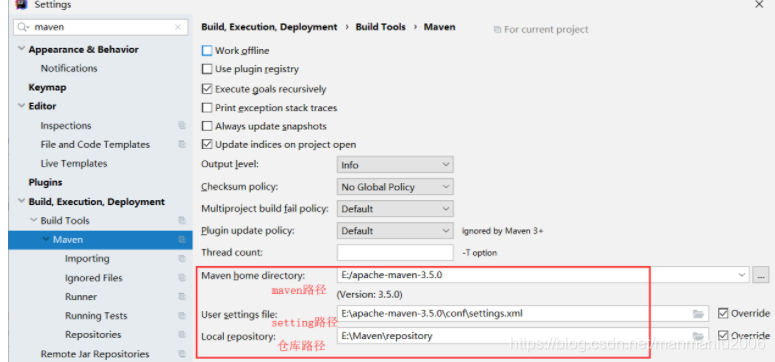Image resolution: width=775 pixels, height=362 pixels.
Task: Enable the Use plugin registry checkbox
Action: pyautogui.click(x=207, y=69)
